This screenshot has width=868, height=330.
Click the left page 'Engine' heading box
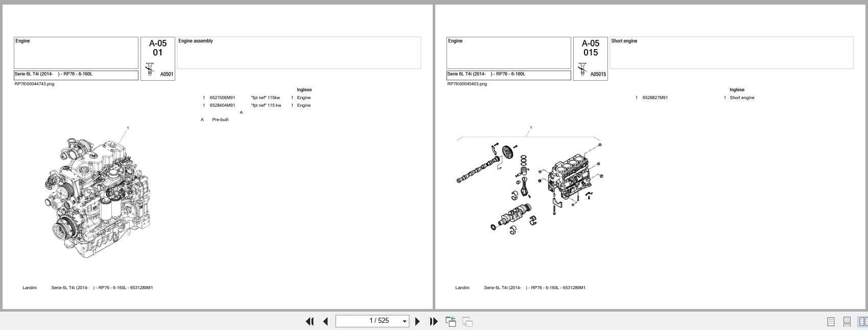[76, 53]
